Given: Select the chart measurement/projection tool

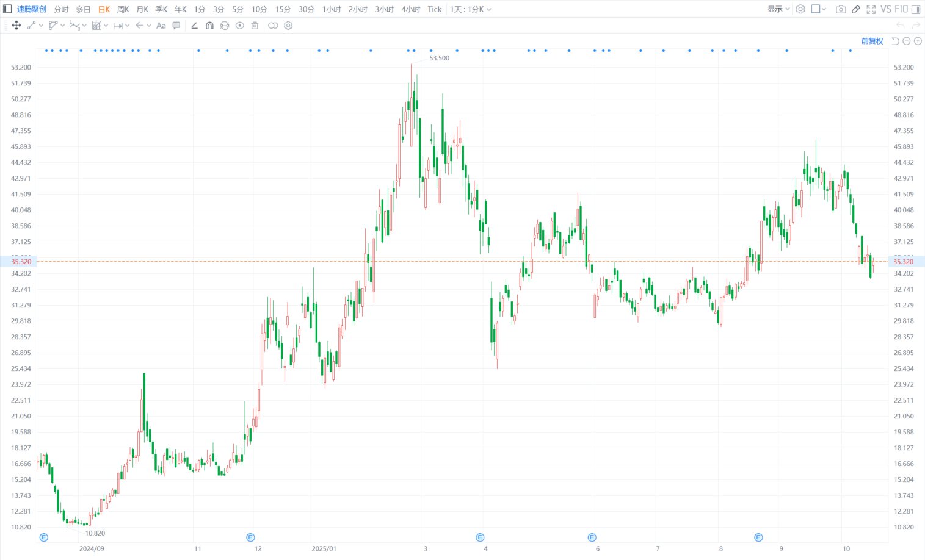Looking at the screenshot, I should pyautogui.click(x=96, y=26).
